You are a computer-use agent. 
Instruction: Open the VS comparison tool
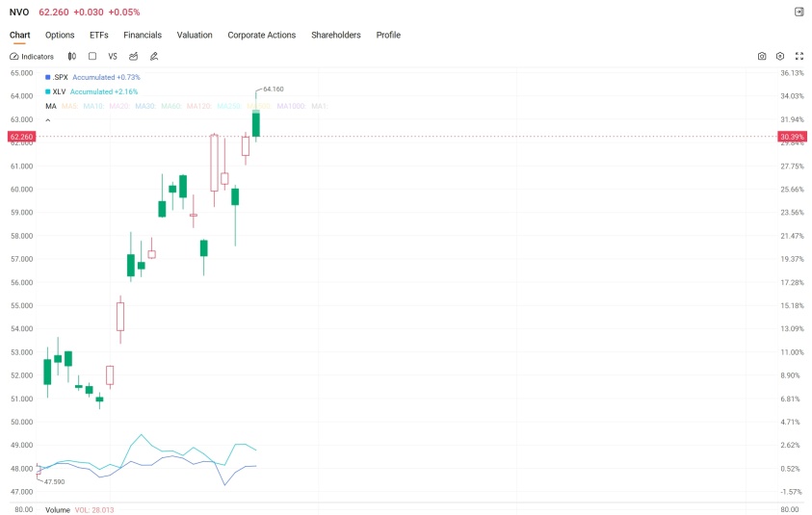click(x=113, y=57)
